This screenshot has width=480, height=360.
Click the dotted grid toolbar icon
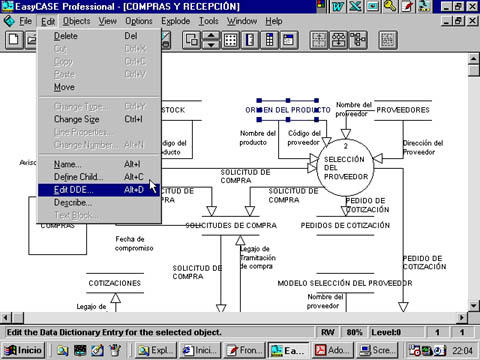231,40
